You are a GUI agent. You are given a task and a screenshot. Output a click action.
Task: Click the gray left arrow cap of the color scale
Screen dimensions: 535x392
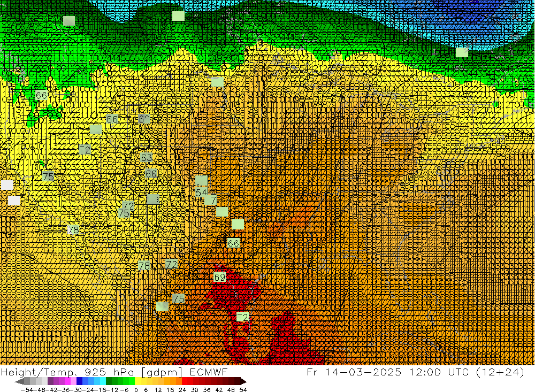coord(20,381)
